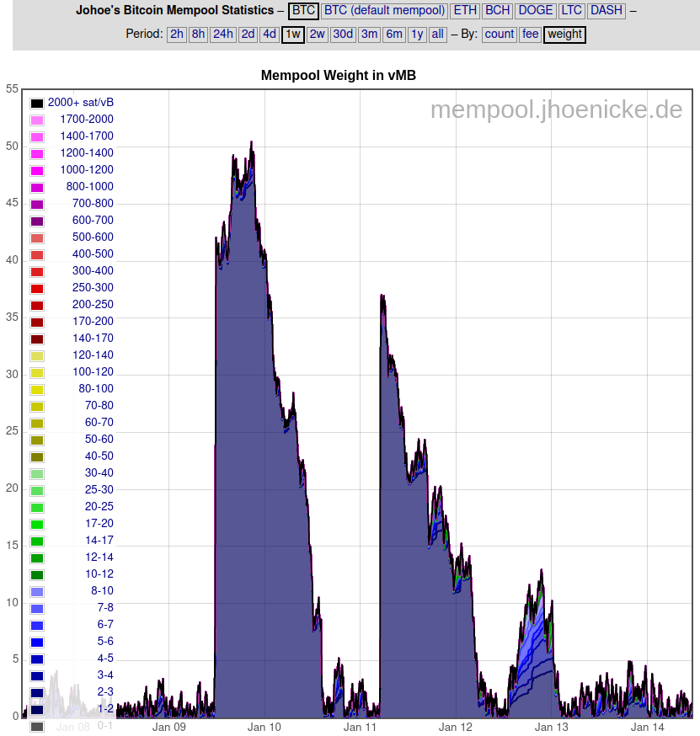Open the BTC (default mempool) view

tap(385, 11)
